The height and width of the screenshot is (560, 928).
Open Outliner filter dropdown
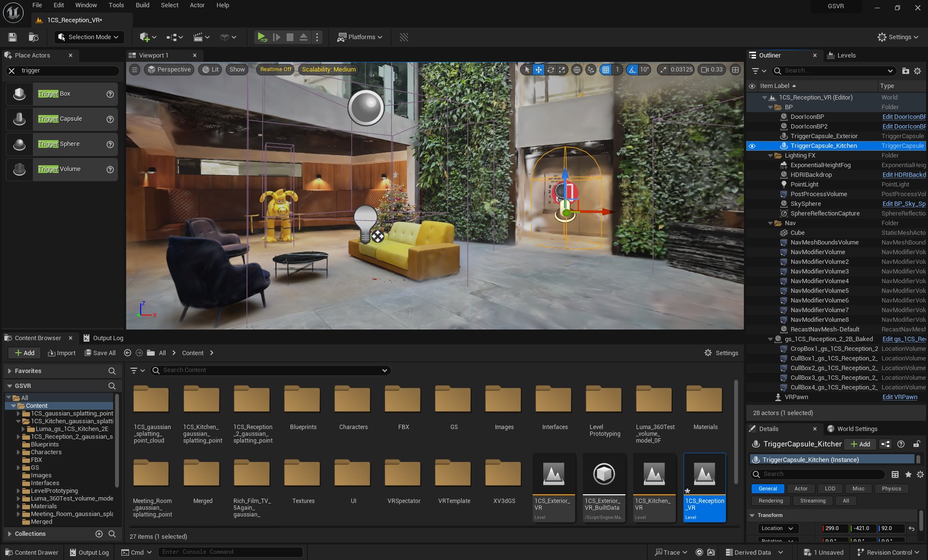pyautogui.click(x=759, y=71)
